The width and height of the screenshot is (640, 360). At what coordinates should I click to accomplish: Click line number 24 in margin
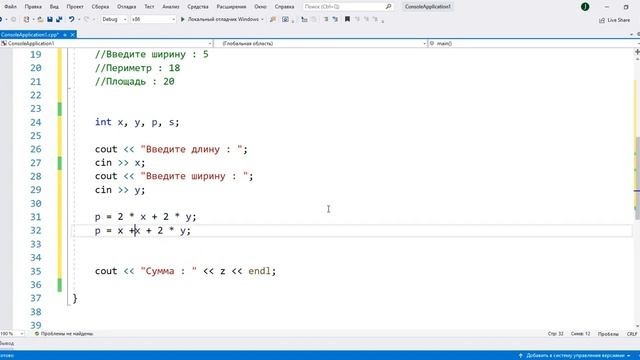36,122
